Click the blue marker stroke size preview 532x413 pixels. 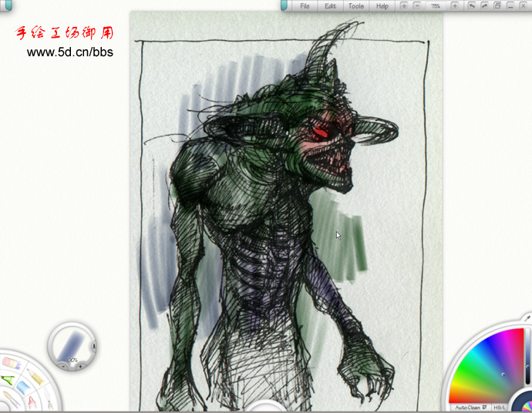click(72, 345)
